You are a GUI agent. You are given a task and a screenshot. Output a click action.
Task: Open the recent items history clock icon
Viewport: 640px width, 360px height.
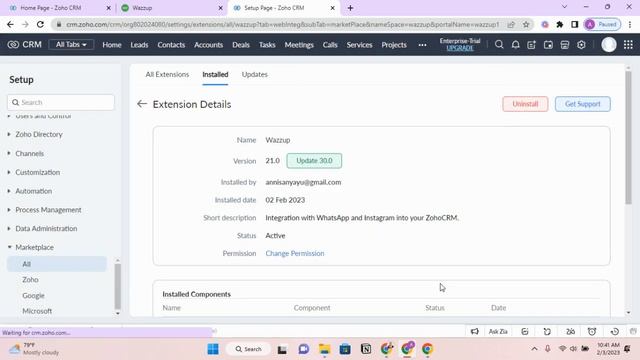coord(614,331)
